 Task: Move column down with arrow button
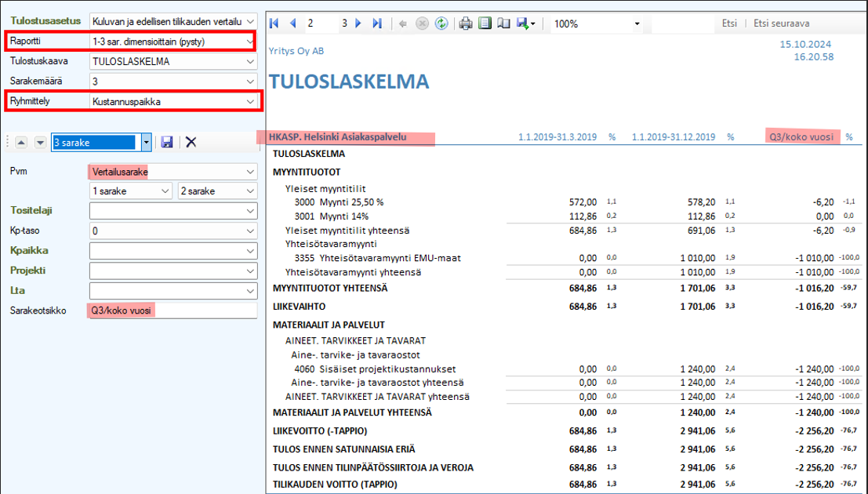coord(39,142)
